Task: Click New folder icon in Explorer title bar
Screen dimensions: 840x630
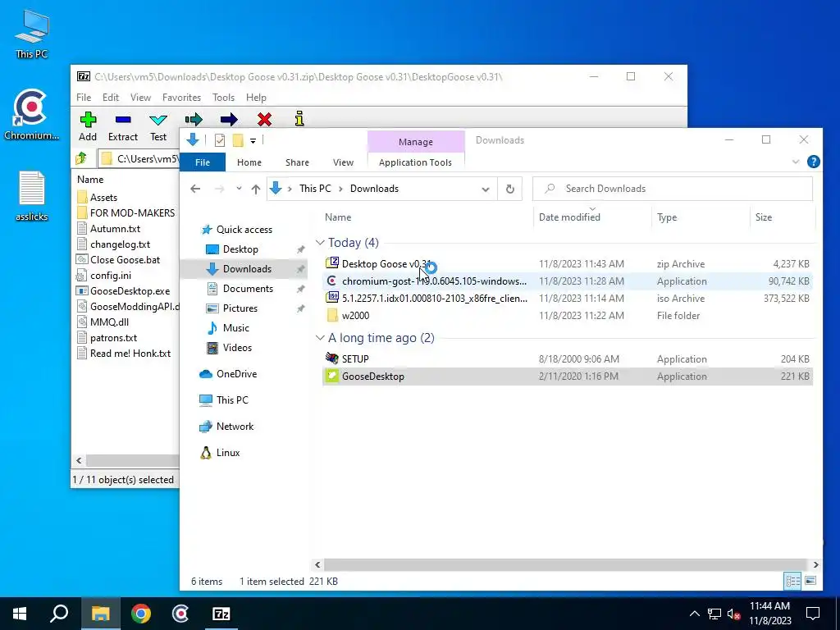Action: pyautogui.click(x=238, y=140)
